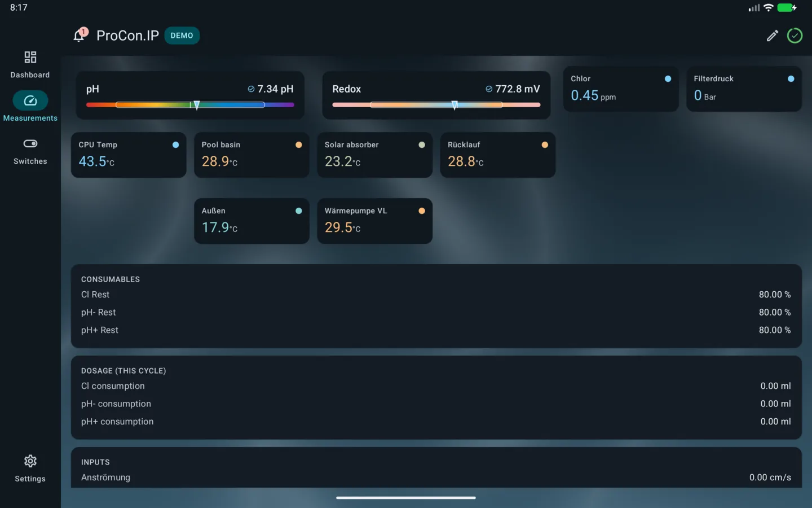The image size is (812, 508).
Task: Click the Redox gauge marker
Action: click(x=454, y=105)
